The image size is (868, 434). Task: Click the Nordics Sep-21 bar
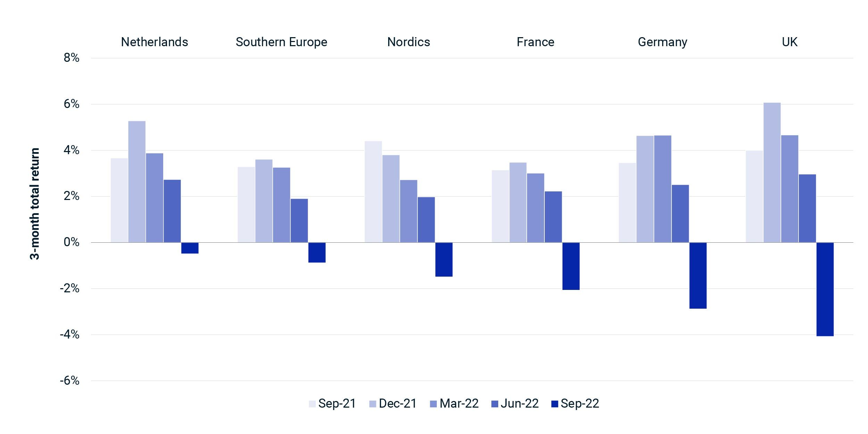373,192
